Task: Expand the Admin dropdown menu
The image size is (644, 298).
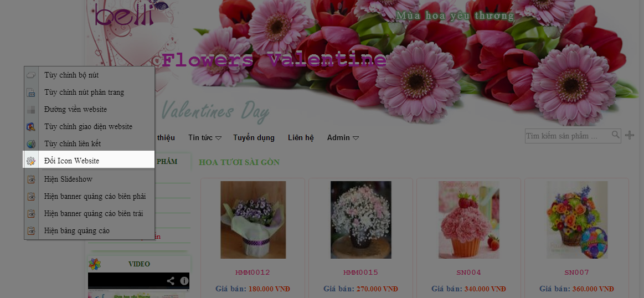Action: pos(343,138)
